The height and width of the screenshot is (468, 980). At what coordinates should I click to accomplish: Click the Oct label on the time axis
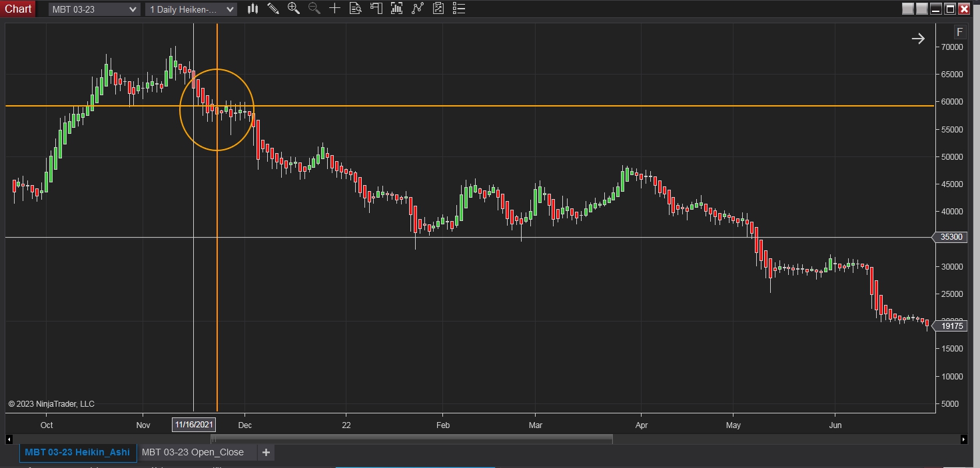point(47,425)
